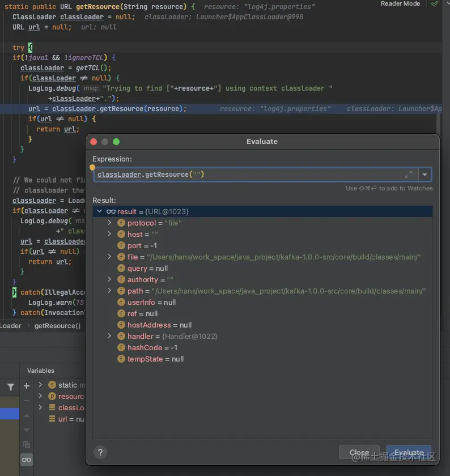
Task: Select the hostAddress = null row
Action: pyautogui.click(x=262, y=325)
